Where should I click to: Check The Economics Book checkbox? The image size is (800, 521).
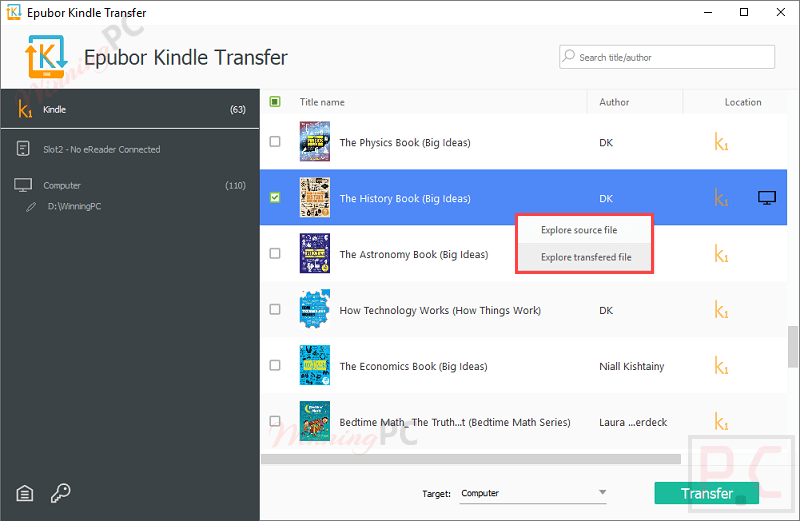275,365
